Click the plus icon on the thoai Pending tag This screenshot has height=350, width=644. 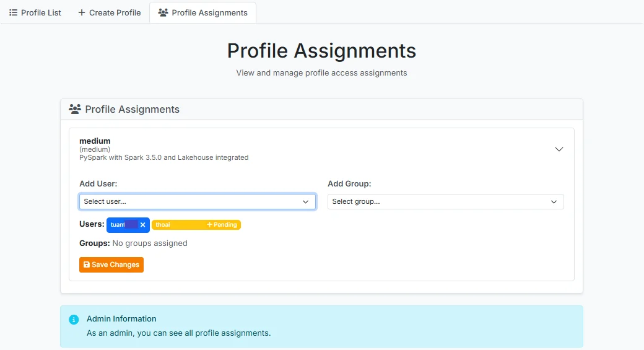[x=209, y=225]
